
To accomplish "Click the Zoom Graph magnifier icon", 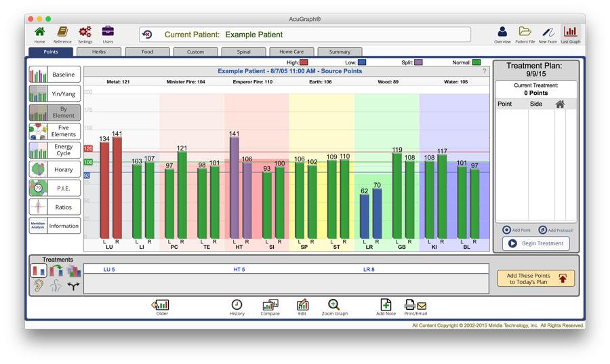I will pyautogui.click(x=334, y=306).
